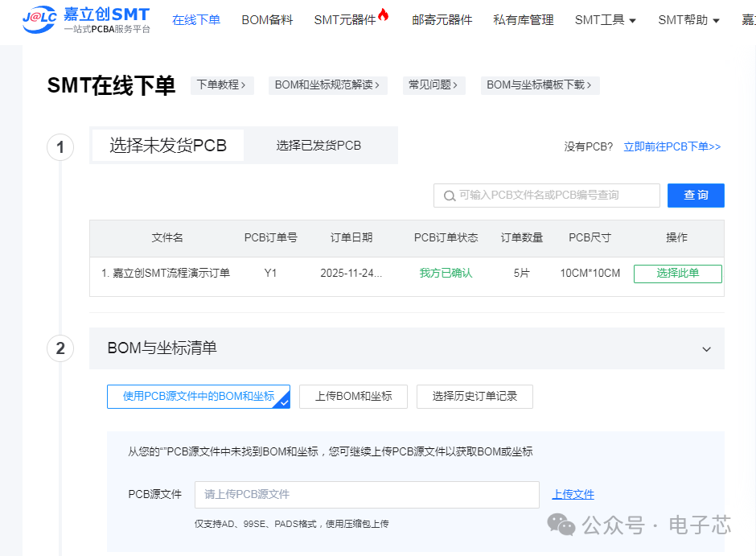This screenshot has width=756, height=556.
Task: Click the 查询 search button
Action: pyautogui.click(x=695, y=195)
